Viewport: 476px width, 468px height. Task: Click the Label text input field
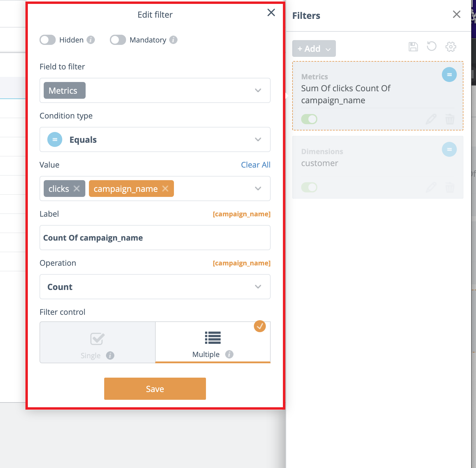(155, 238)
